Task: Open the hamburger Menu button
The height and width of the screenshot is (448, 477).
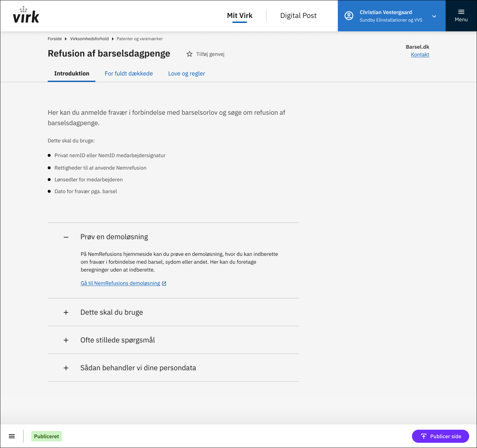Action: (461, 16)
